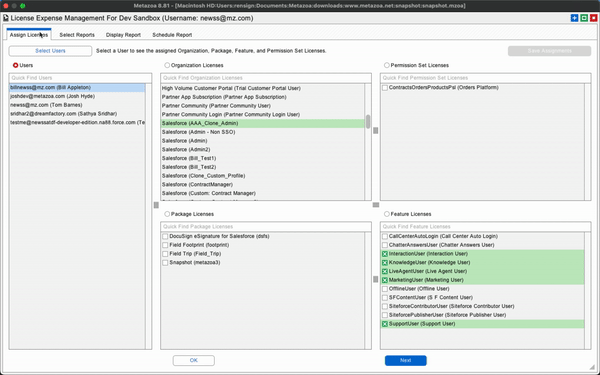Open the Schedule Report tab
600x375 pixels.
click(x=172, y=35)
